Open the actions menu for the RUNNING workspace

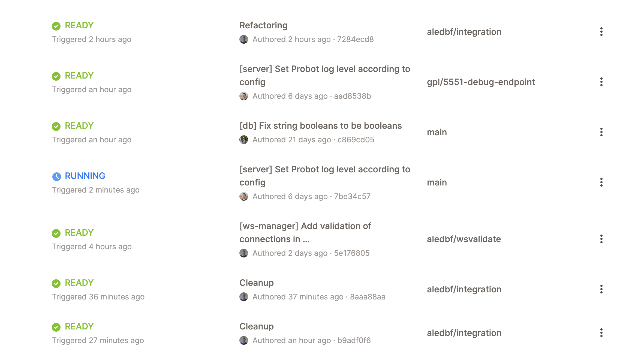601,182
